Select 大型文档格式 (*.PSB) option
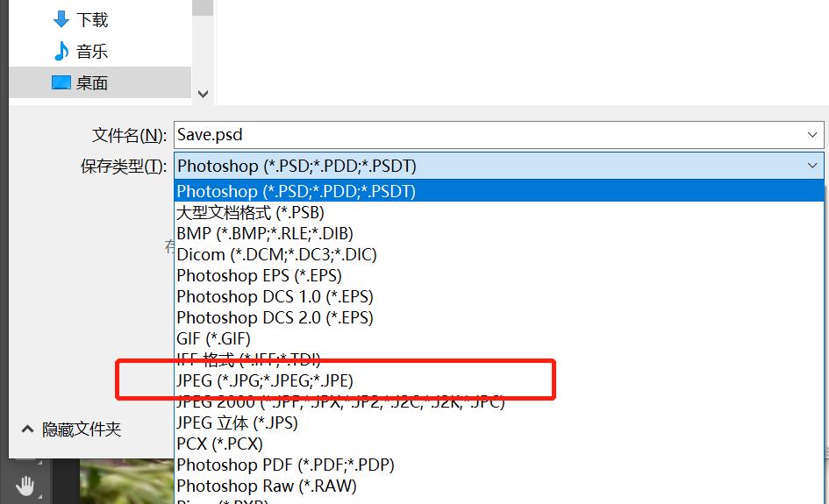829x504 pixels. point(250,212)
